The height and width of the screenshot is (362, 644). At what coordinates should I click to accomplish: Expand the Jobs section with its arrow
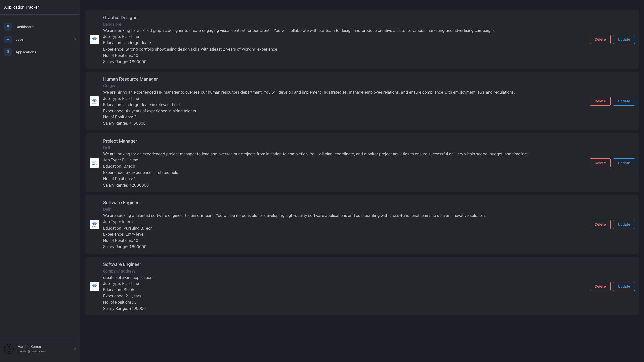pyautogui.click(x=74, y=39)
